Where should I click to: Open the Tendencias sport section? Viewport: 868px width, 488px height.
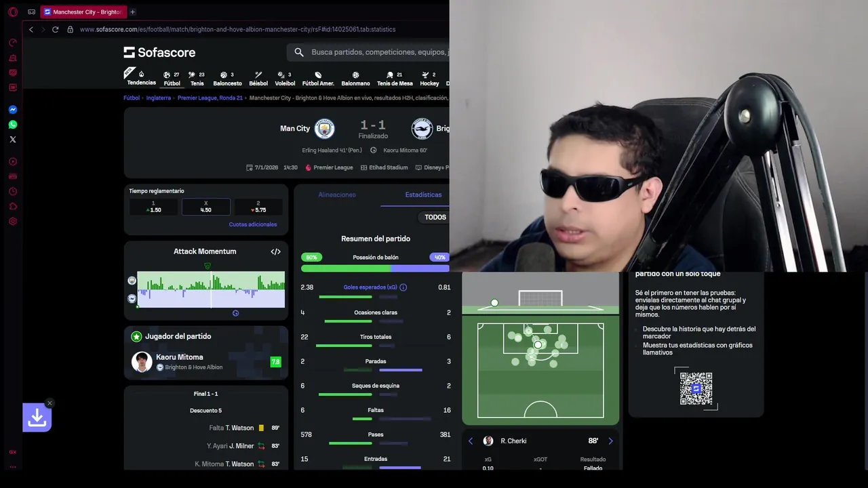[x=141, y=78]
